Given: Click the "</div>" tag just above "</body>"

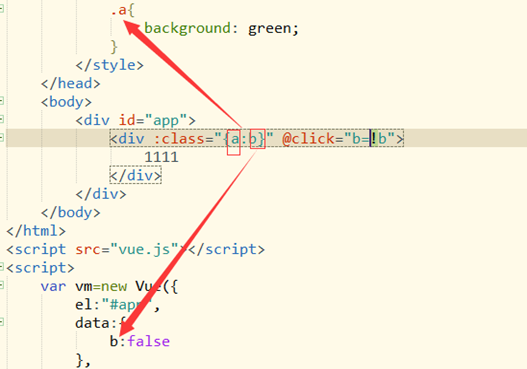Looking at the screenshot, I should [x=101, y=194].
